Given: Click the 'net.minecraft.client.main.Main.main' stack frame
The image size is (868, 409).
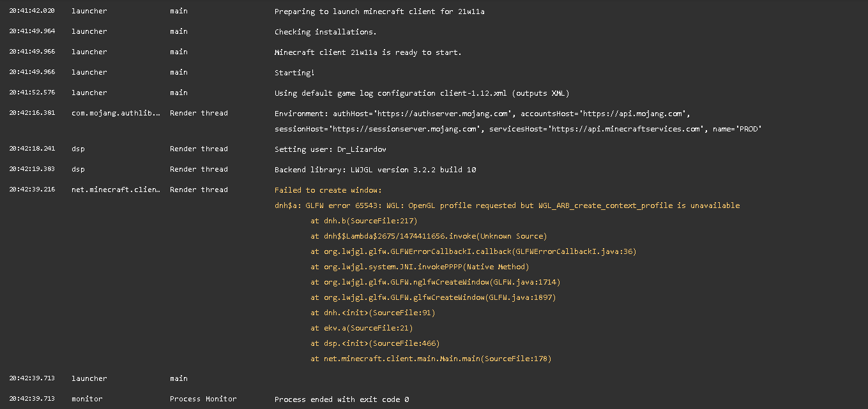Looking at the screenshot, I should point(430,359).
